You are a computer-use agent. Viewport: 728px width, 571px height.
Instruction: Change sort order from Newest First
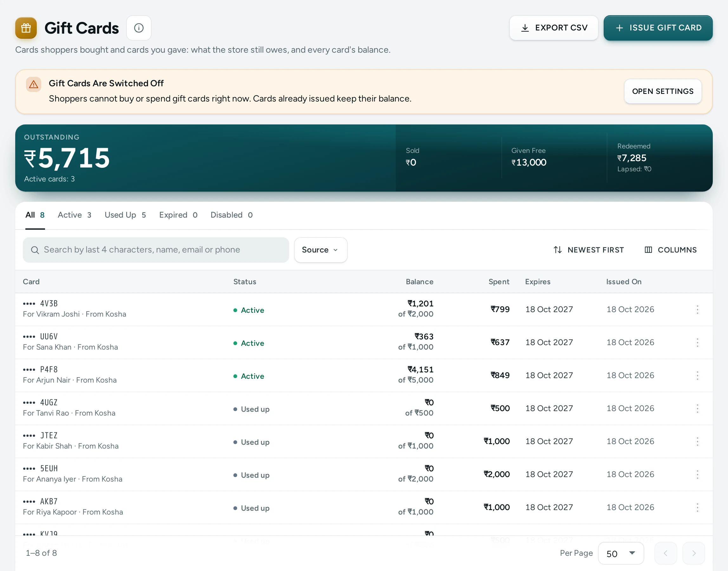click(589, 250)
